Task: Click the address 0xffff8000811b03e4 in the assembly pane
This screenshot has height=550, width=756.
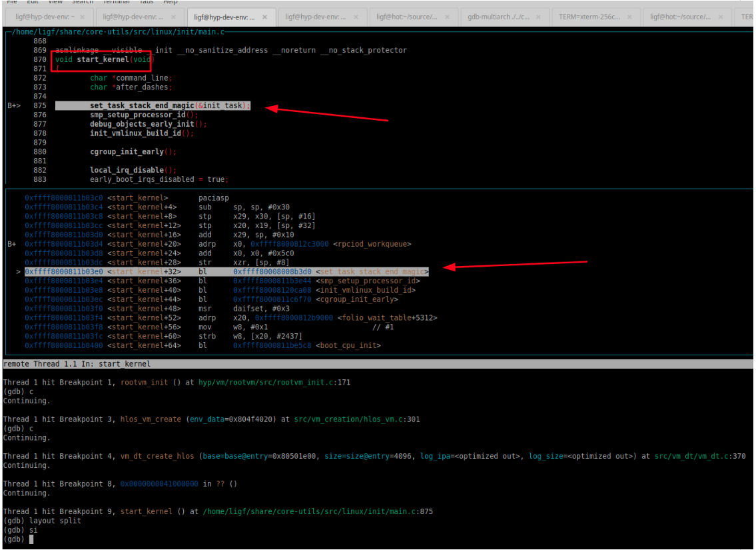Action: click(x=64, y=281)
